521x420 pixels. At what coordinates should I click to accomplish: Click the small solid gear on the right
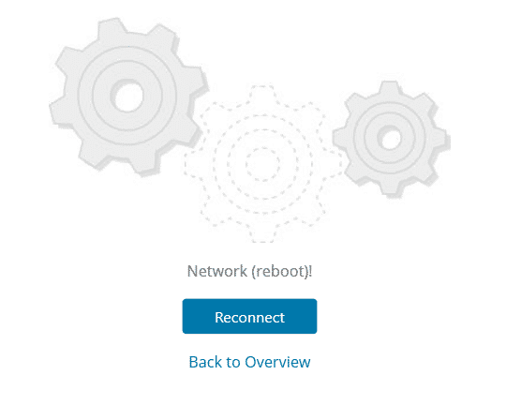click(x=392, y=139)
